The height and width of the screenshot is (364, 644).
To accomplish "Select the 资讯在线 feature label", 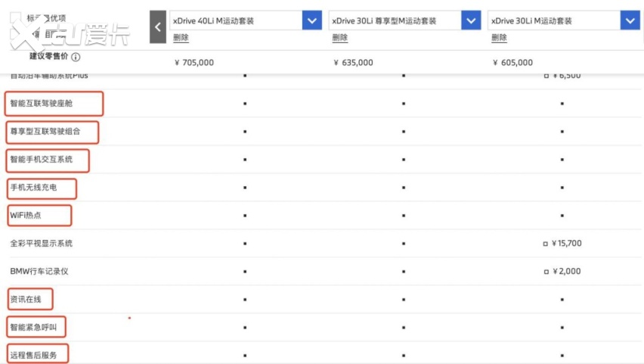I will [x=26, y=300].
